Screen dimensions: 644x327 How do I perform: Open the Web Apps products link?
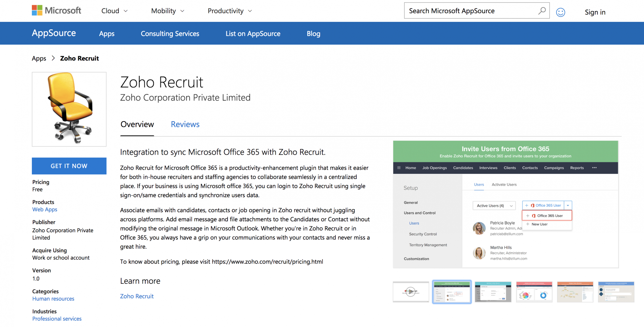click(45, 209)
